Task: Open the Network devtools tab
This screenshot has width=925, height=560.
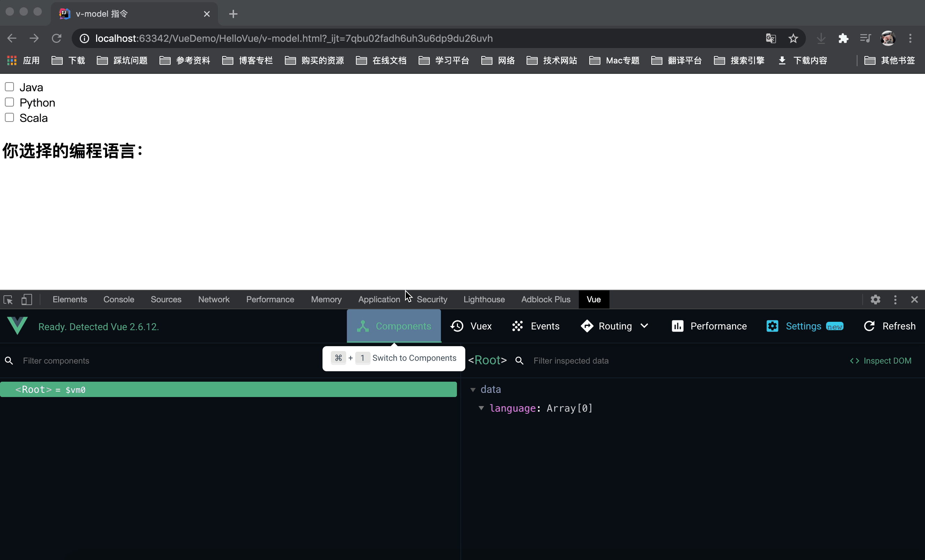Action: (213, 300)
